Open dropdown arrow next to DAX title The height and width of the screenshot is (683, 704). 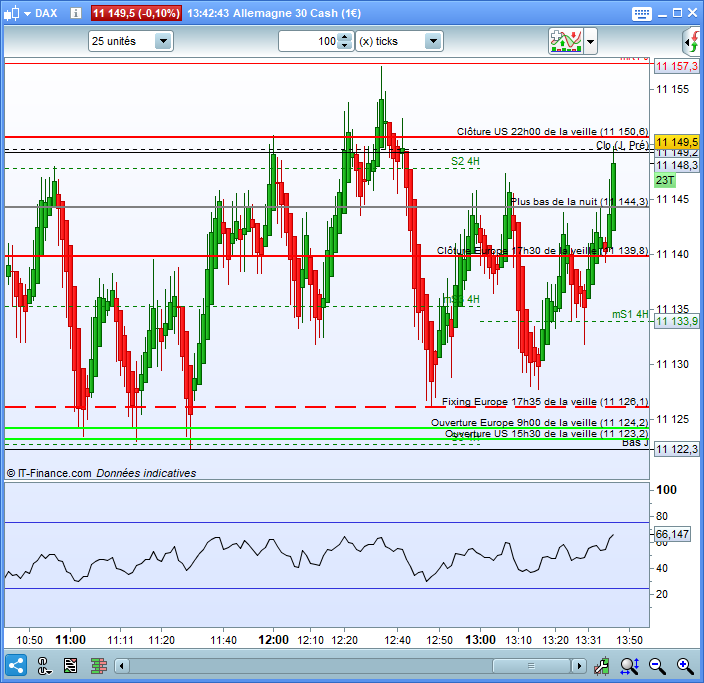[28, 13]
